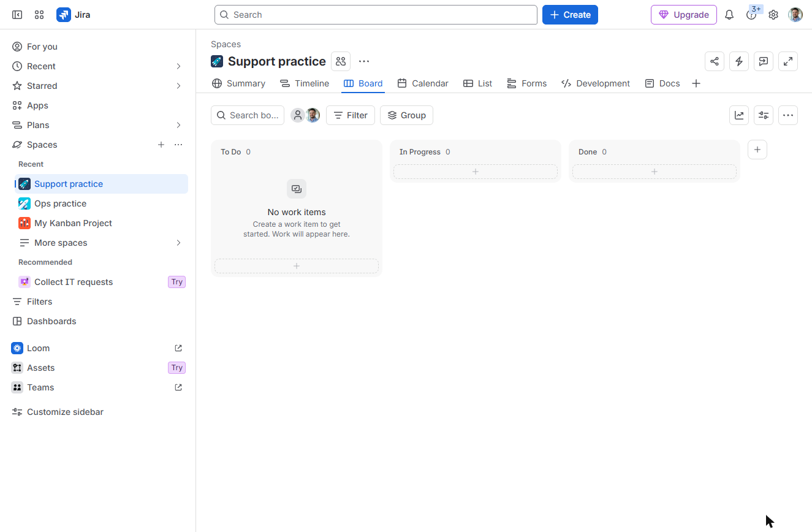
Task: Open the help menu icon
Action: [751, 15]
